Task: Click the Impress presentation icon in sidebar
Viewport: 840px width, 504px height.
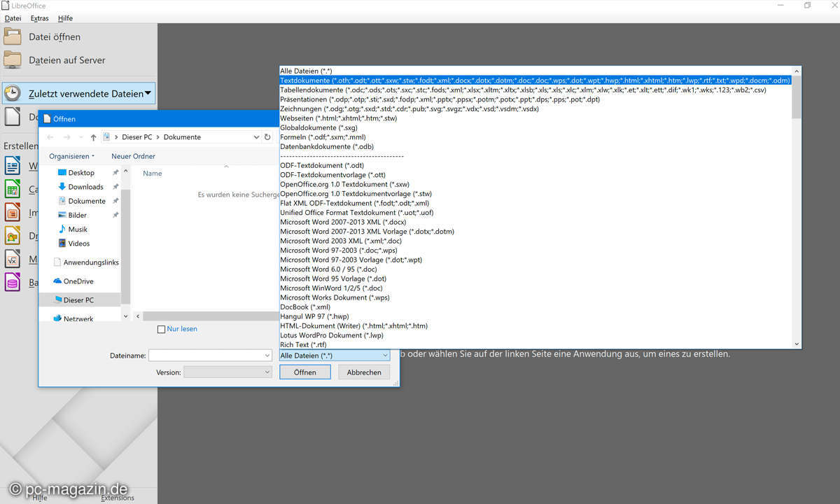Action: coord(13,212)
